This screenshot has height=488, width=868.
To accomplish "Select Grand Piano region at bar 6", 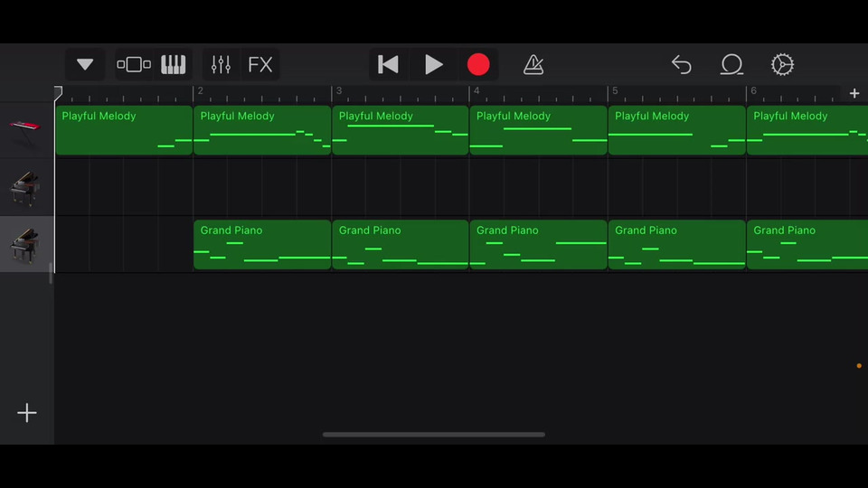I will point(807,245).
